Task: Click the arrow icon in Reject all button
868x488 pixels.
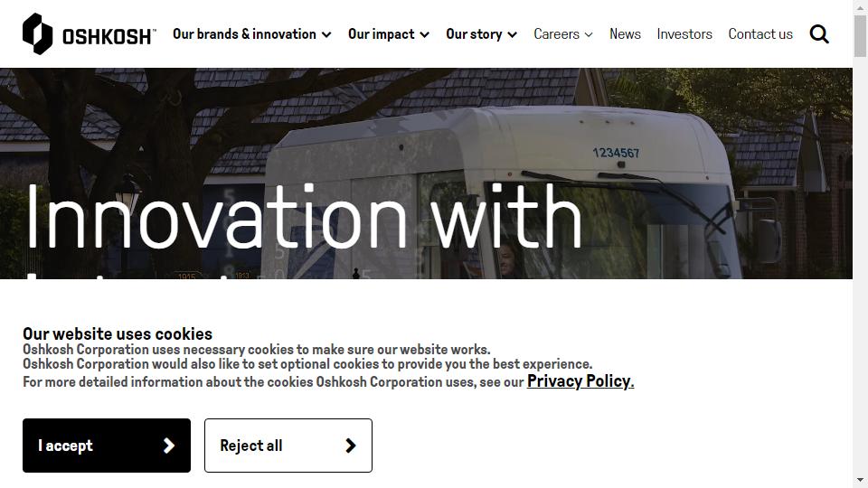Action: coord(351,446)
